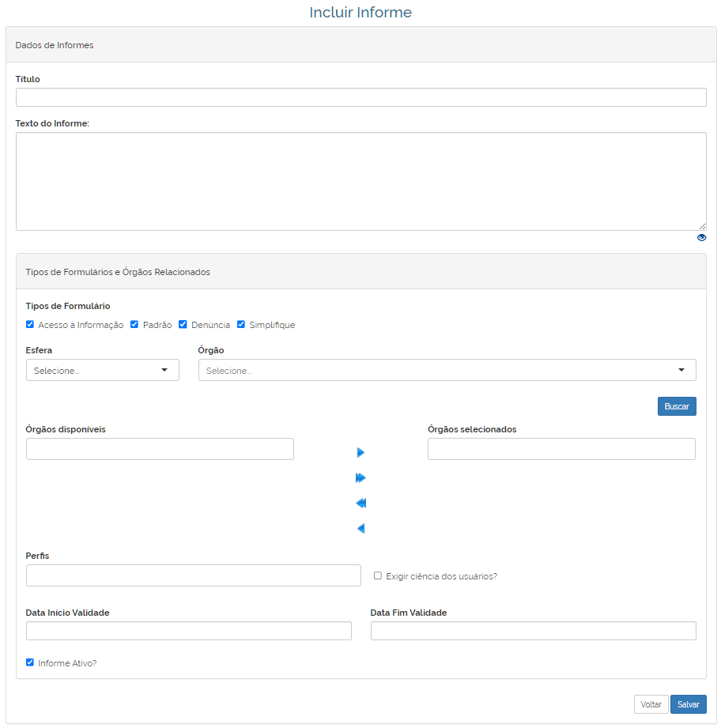Uncheck the Acesso à Informação checkbox

tap(30, 325)
